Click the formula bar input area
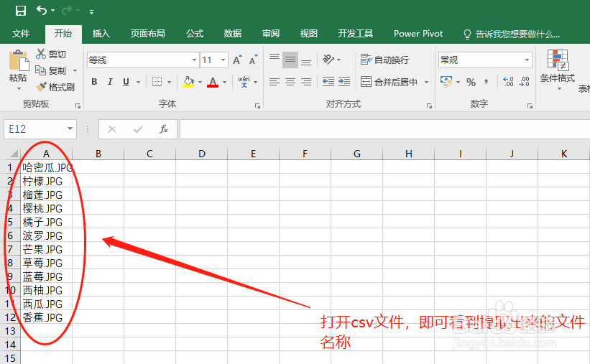Viewport: 590px width, 364px height. click(x=384, y=129)
